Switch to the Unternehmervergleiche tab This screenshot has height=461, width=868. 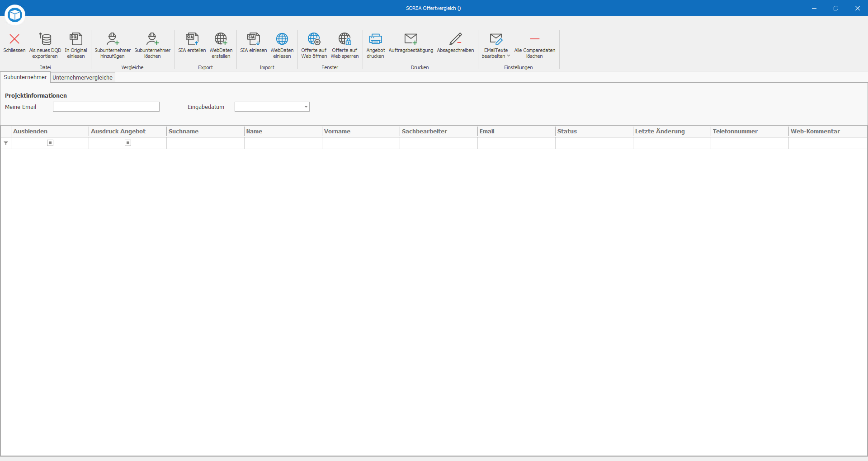(83, 78)
